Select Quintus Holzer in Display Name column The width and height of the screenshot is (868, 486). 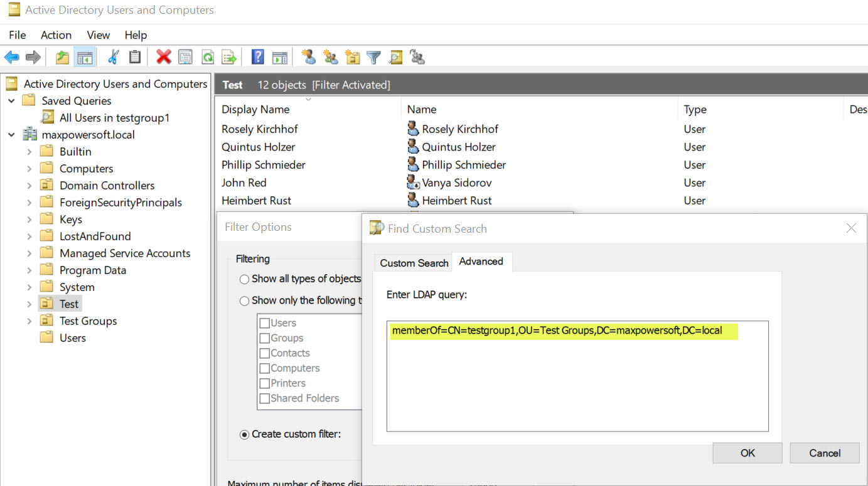(x=259, y=147)
